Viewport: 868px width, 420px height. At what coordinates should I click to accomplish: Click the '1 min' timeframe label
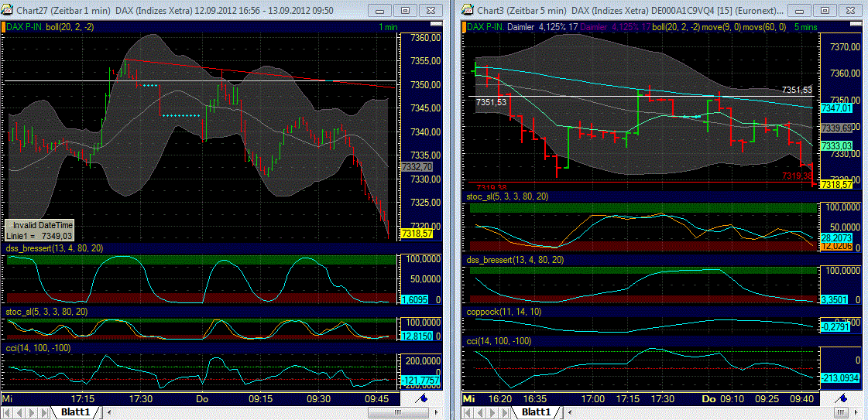(388, 26)
